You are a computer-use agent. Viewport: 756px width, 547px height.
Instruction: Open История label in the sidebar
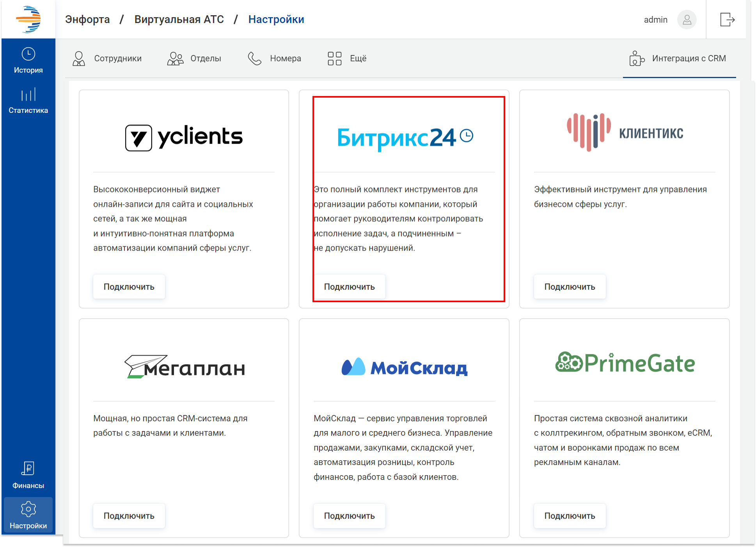(x=28, y=70)
